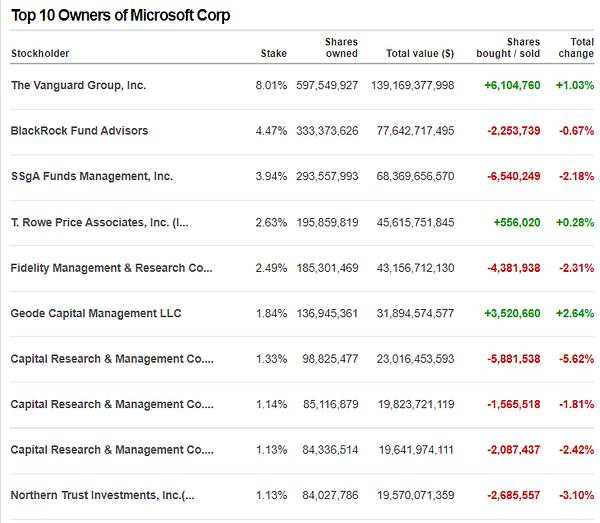
Task: Click shares owned 185,301,469
Action: click(x=327, y=268)
